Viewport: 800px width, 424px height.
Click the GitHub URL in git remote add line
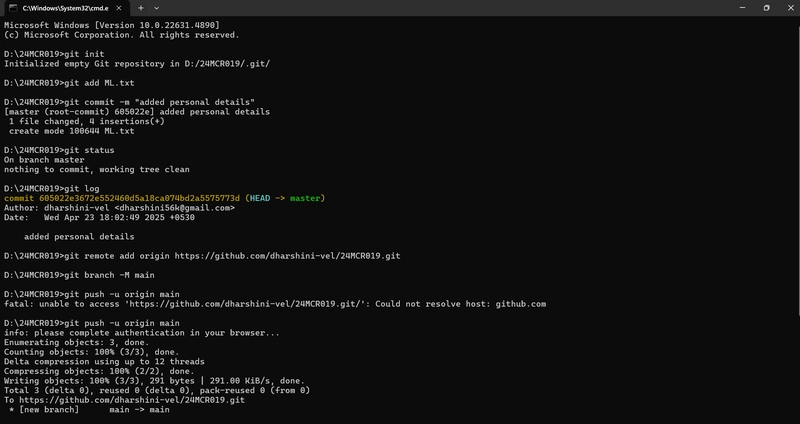(x=287, y=256)
